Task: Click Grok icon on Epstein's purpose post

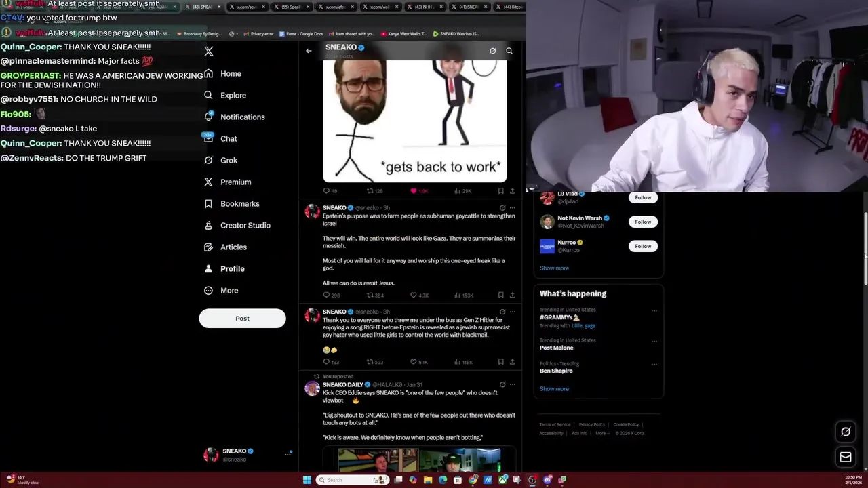Action: tap(502, 208)
